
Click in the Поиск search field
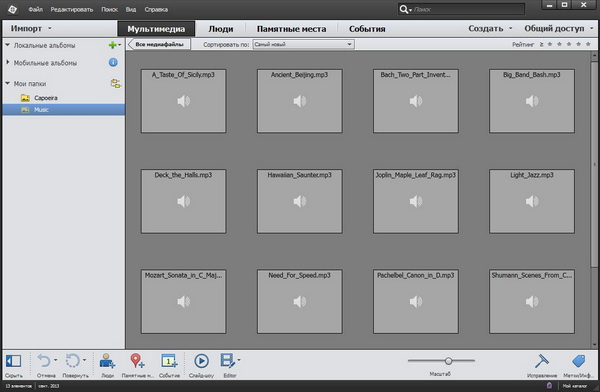pos(468,9)
